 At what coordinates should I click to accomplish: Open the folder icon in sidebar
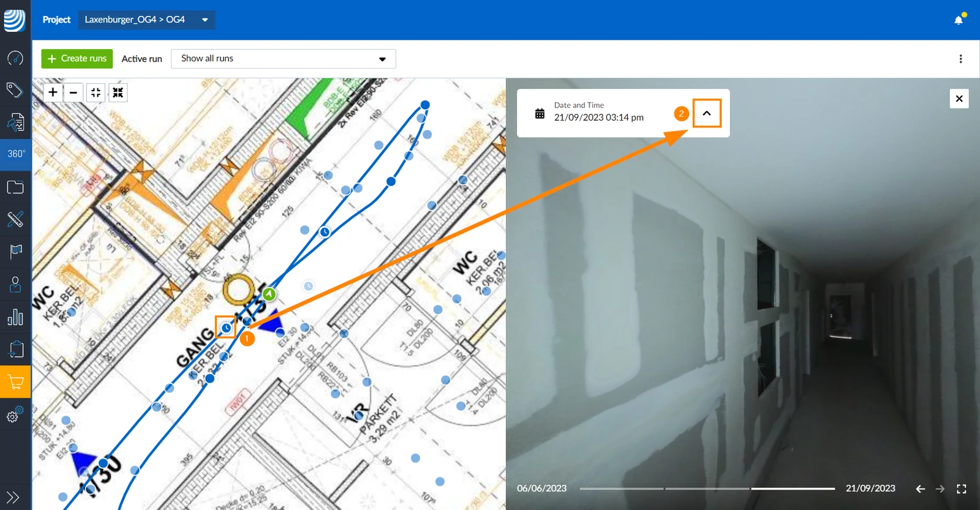tap(15, 187)
